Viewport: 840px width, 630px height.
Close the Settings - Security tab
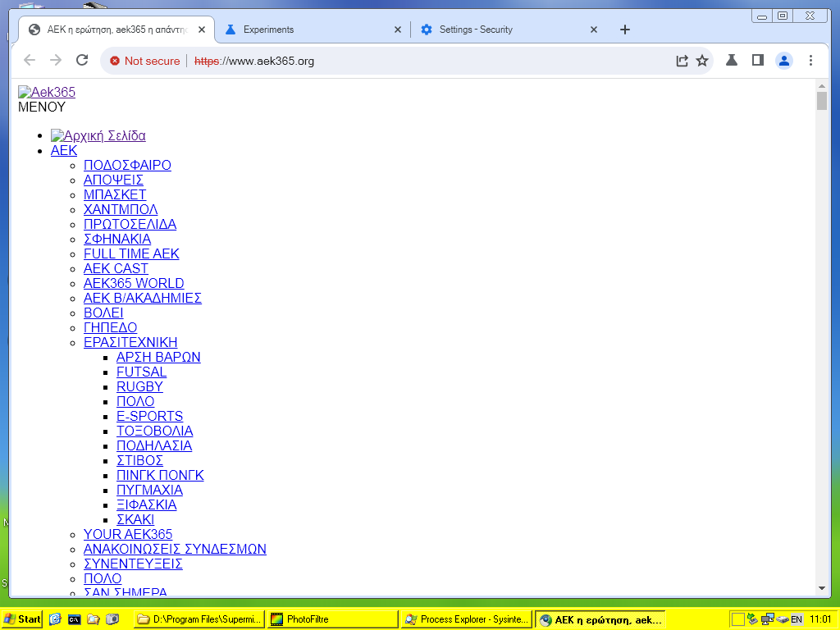pos(594,30)
